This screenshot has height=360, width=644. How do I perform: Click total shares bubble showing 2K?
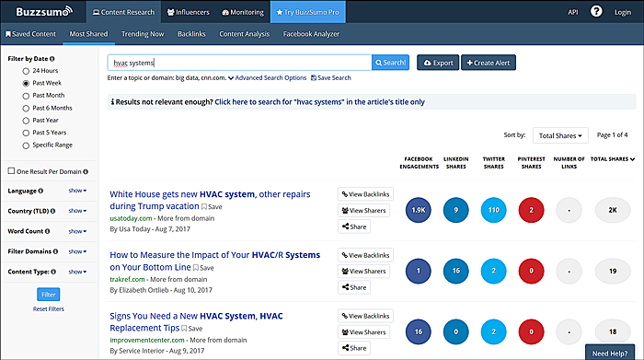pyautogui.click(x=613, y=210)
